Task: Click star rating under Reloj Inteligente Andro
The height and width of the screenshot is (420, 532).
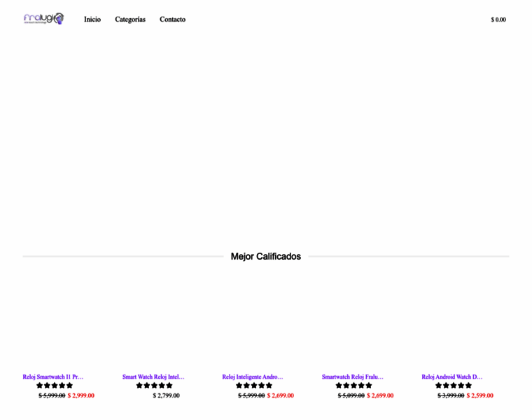Action: 254,386
